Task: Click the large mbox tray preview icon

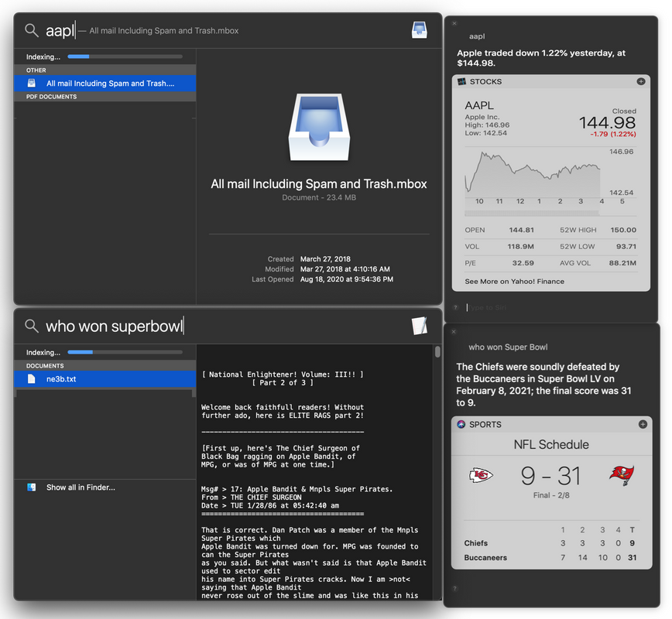Action: (x=319, y=127)
